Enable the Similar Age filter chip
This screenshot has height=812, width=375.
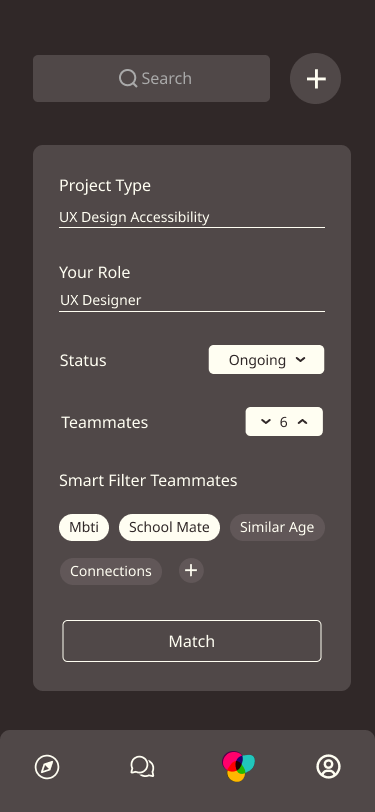coord(277,527)
